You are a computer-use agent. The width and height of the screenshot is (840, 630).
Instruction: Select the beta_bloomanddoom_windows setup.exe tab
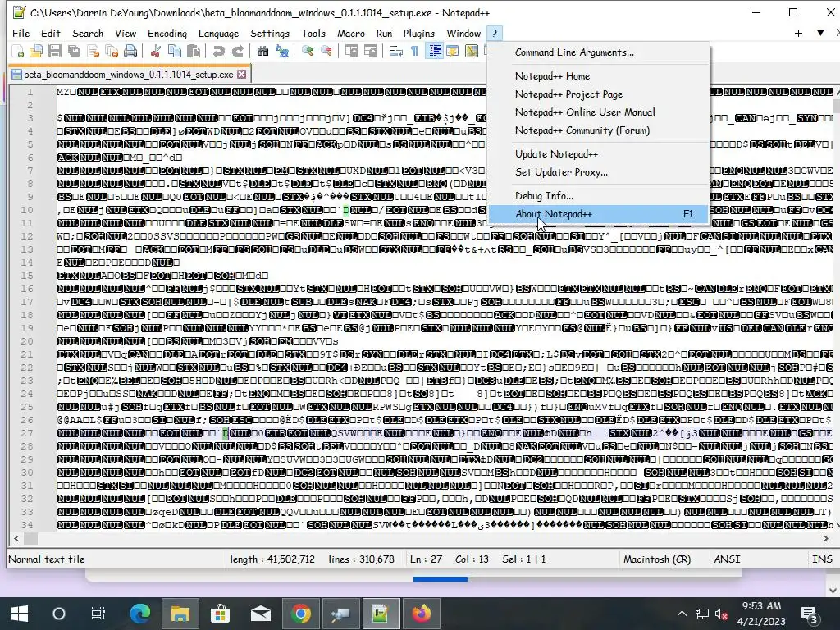click(128, 75)
